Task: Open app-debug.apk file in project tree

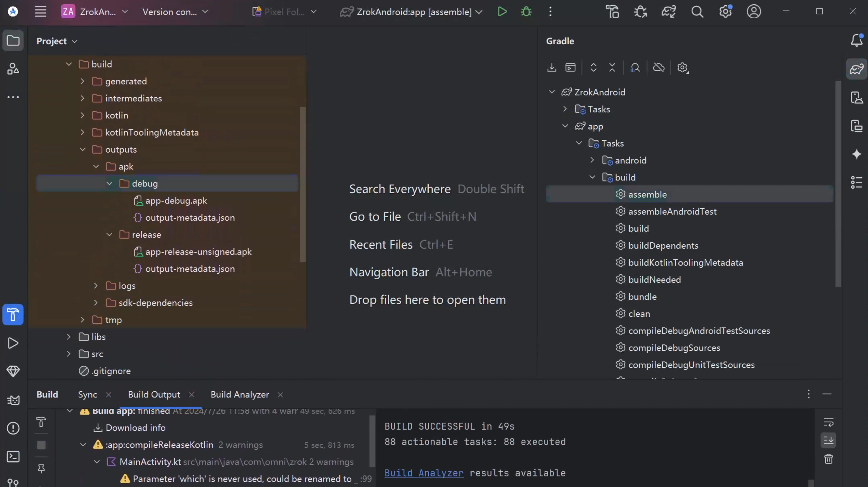Action: pos(176,200)
